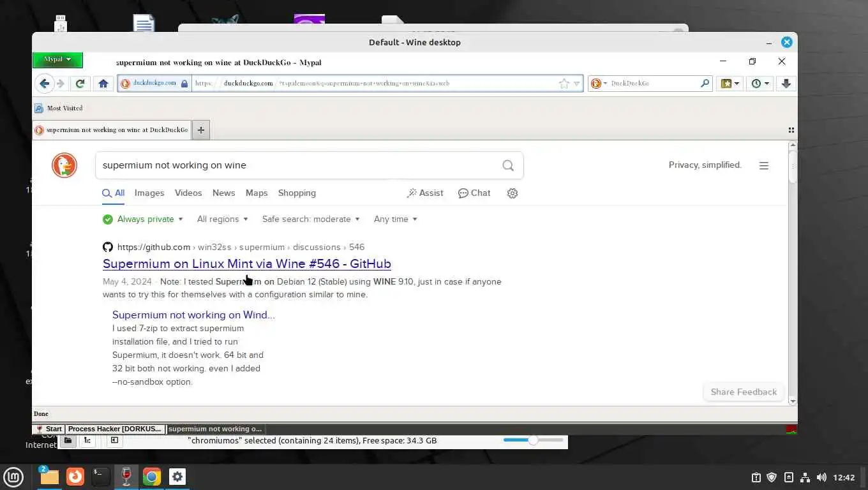Click the file manager tree view icon
Viewport: 868px width, 490px height.
(x=87, y=440)
